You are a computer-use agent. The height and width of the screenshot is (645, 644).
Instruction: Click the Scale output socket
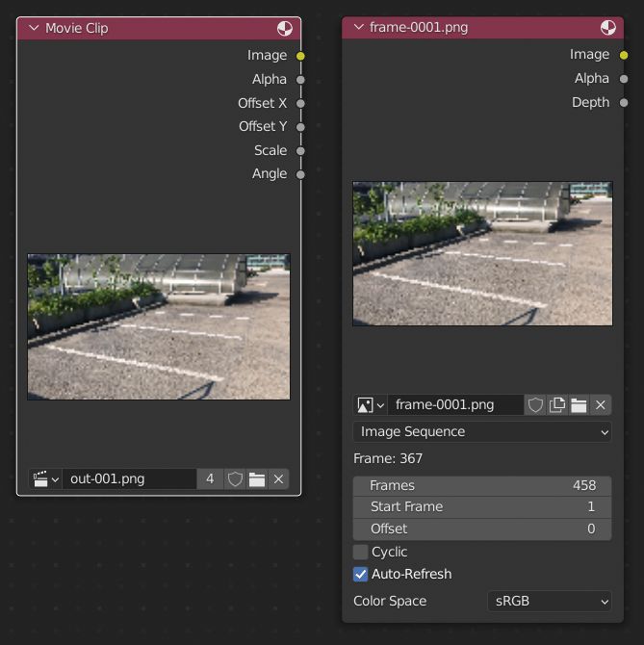coord(300,150)
